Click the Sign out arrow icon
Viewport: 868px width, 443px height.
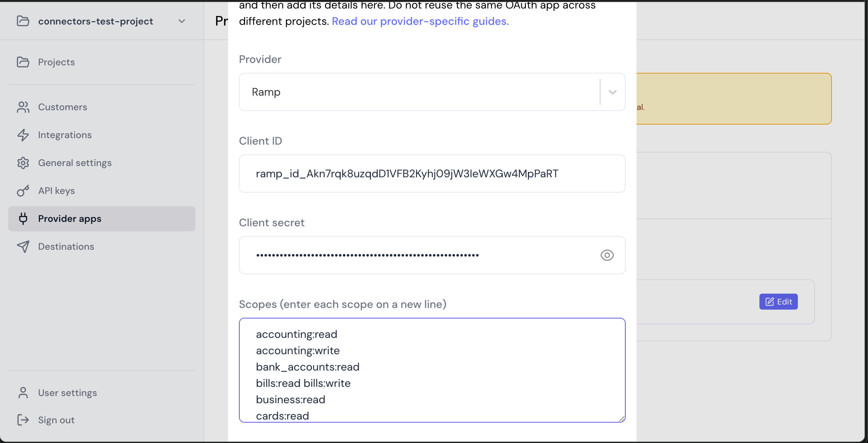[x=23, y=420]
